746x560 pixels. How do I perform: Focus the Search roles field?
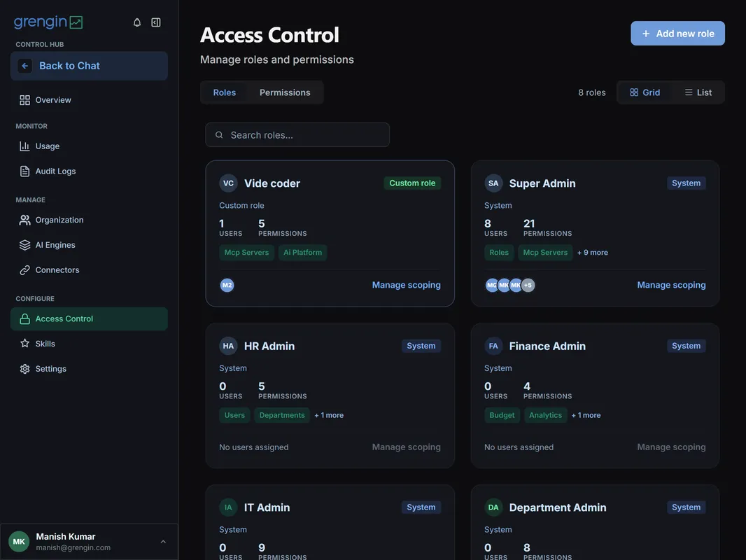[x=297, y=135]
